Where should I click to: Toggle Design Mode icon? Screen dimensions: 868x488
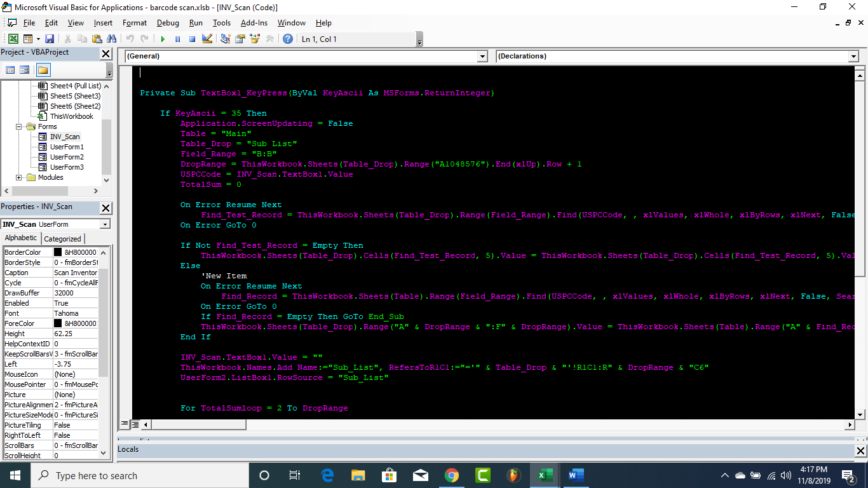[x=207, y=39]
